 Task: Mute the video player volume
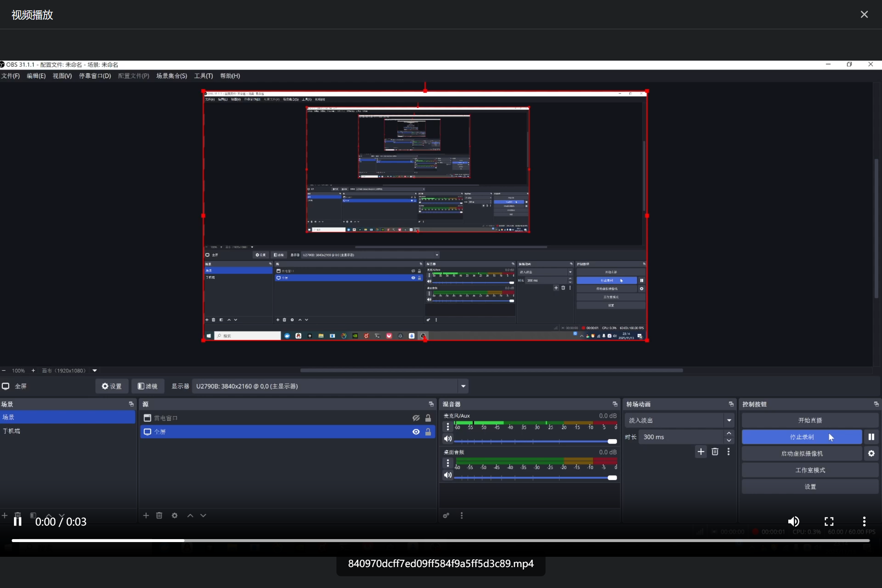coord(793,521)
